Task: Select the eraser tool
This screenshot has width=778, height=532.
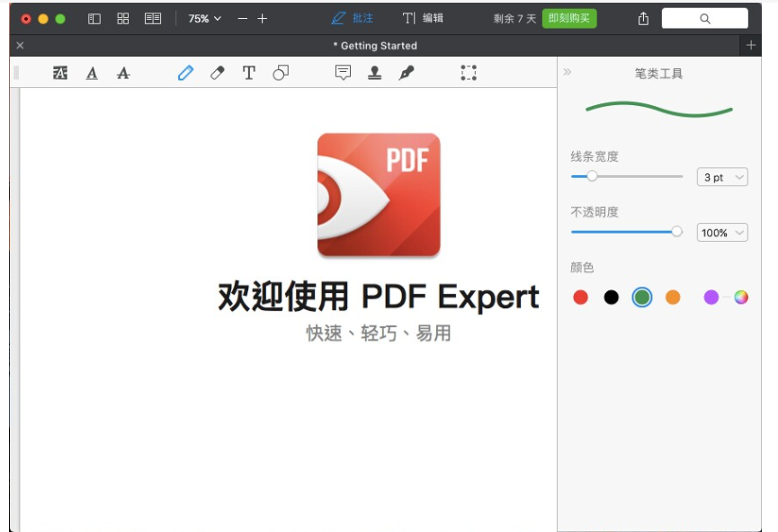Action: [218, 73]
